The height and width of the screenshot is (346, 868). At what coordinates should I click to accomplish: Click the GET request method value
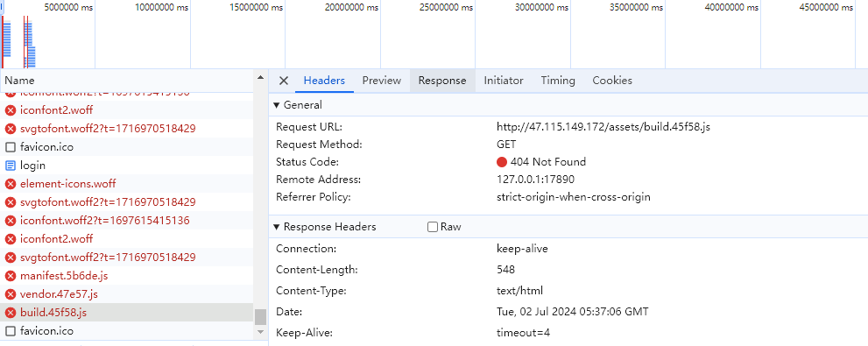click(506, 145)
